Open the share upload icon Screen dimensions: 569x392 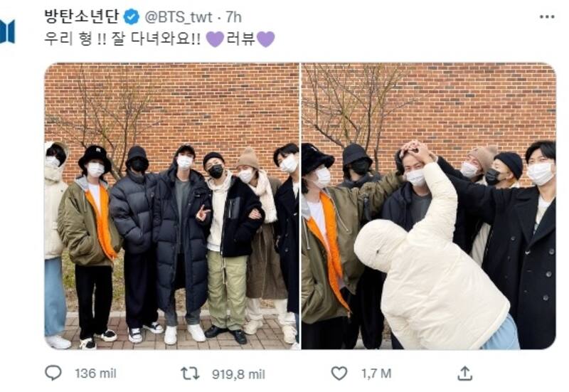[465, 373]
